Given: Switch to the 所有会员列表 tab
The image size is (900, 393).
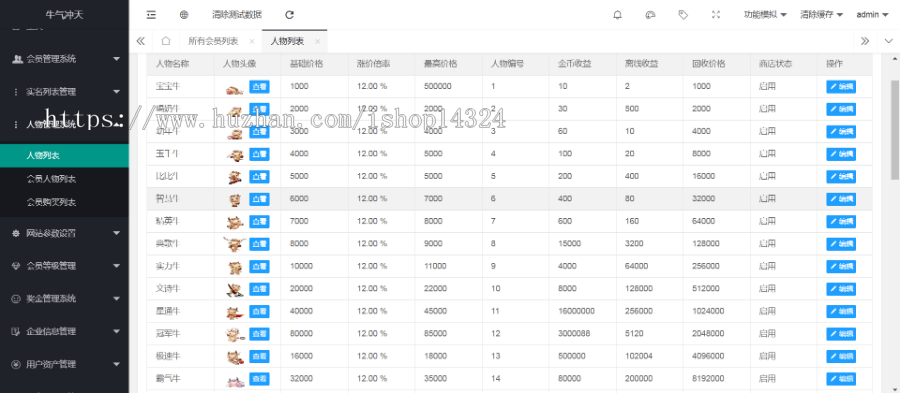Looking at the screenshot, I should tap(213, 41).
